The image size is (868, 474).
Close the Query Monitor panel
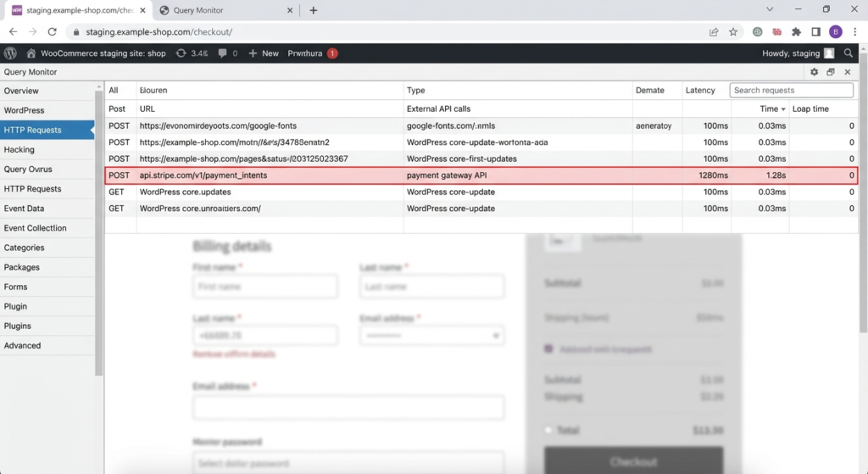pos(848,72)
